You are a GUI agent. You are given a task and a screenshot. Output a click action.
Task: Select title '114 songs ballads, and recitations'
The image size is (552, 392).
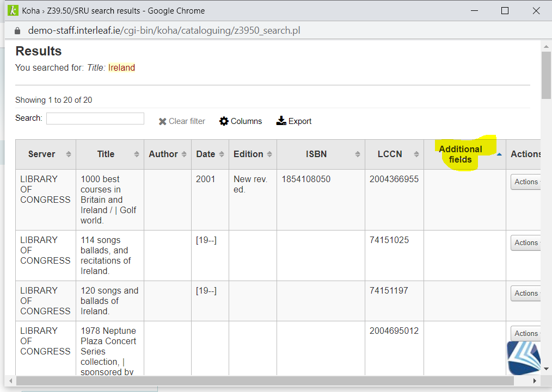[105, 256]
